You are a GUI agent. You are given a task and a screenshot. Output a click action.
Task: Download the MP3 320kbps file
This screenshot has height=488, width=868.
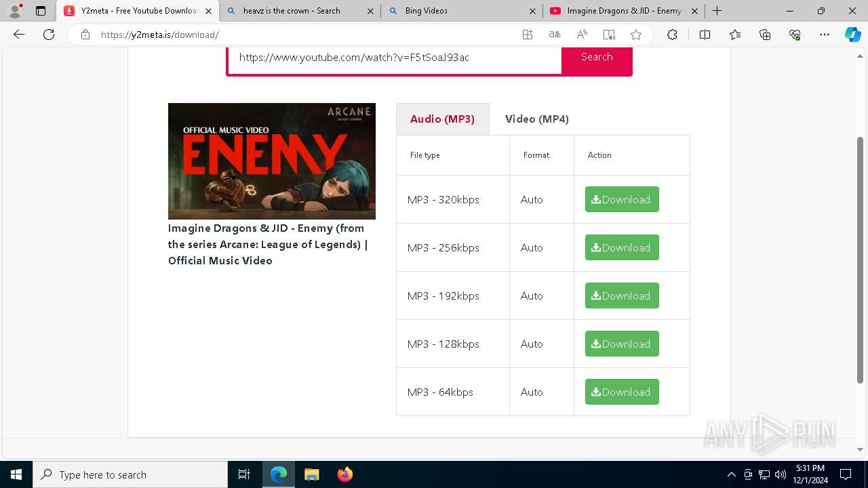622,199
